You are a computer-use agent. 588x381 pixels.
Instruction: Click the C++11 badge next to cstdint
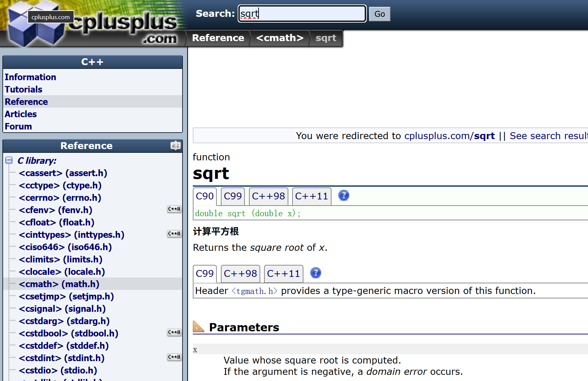(x=174, y=357)
